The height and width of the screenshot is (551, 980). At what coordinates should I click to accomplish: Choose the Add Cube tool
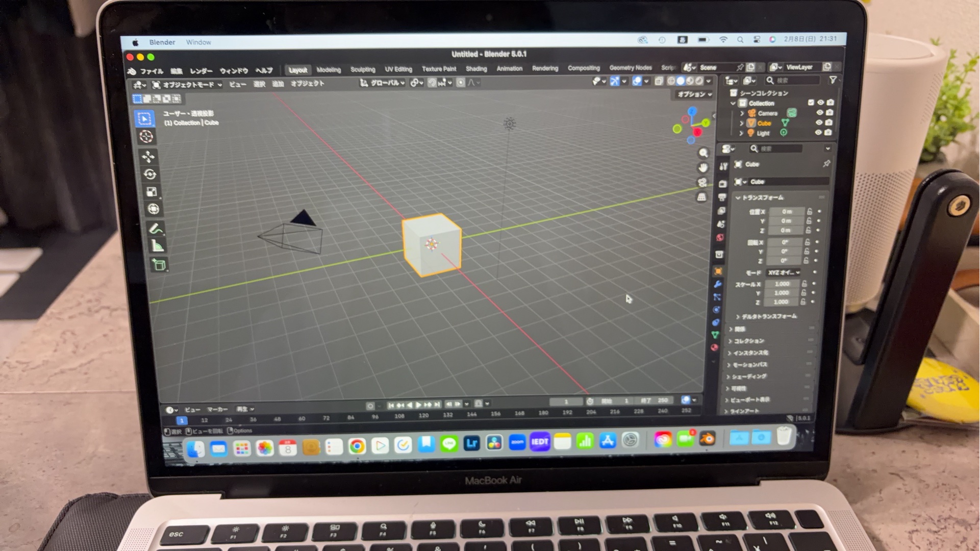pyautogui.click(x=159, y=264)
